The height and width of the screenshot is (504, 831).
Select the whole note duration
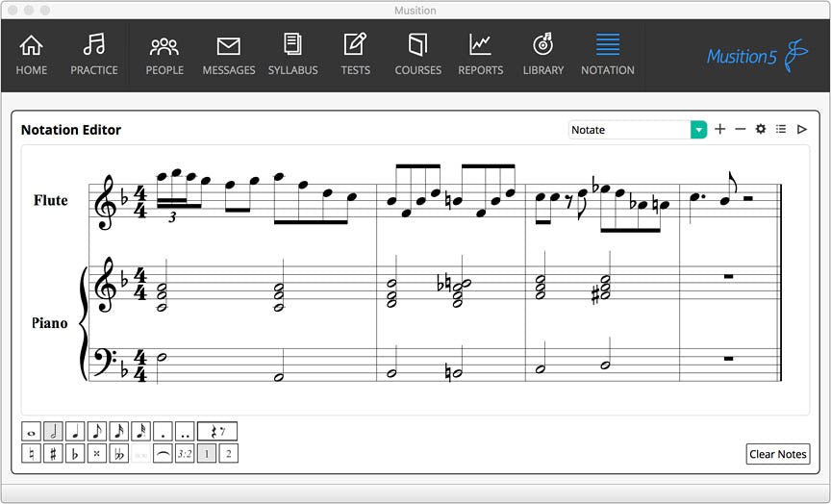point(32,432)
